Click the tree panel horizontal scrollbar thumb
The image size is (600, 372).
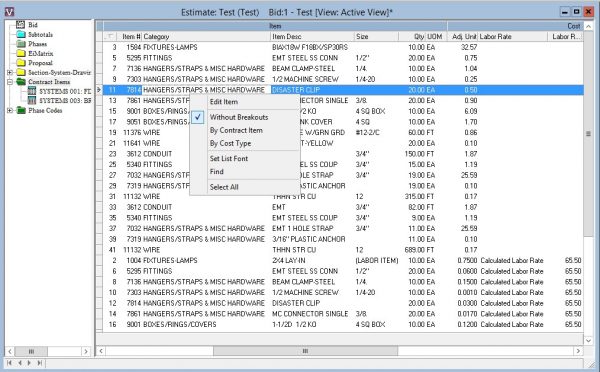[x=31, y=351]
